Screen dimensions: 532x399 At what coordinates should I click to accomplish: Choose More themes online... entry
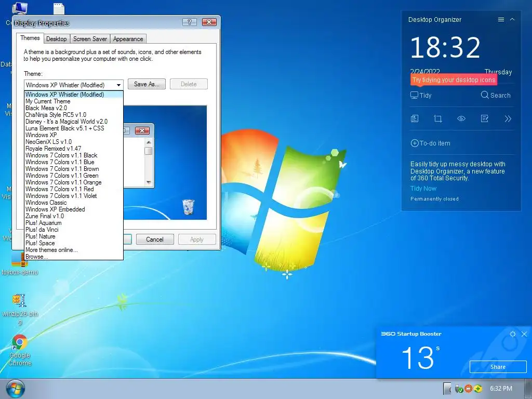[74, 250]
